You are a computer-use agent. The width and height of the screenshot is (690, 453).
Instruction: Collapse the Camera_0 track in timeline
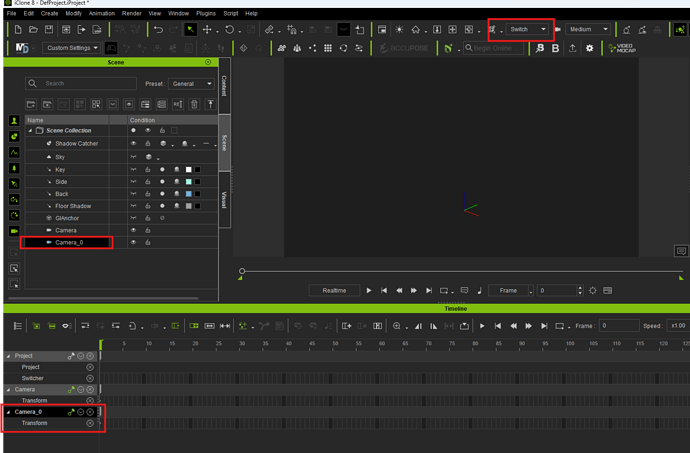(x=8, y=412)
